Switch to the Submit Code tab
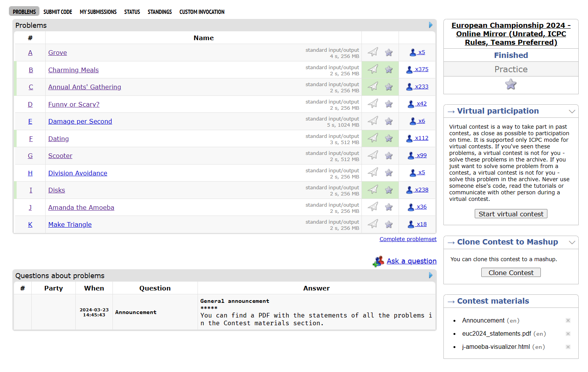 pyautogui.click(x=58, y=12)
